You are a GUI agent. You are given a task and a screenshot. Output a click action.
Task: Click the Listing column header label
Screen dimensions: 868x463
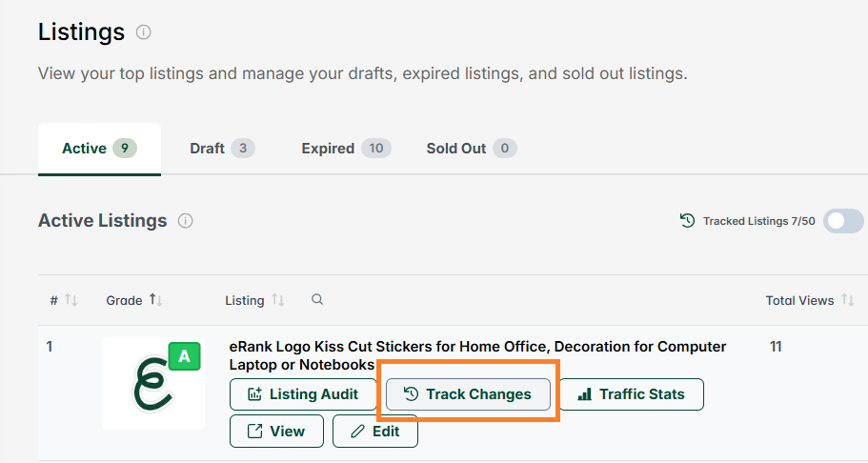click(244, 300)
